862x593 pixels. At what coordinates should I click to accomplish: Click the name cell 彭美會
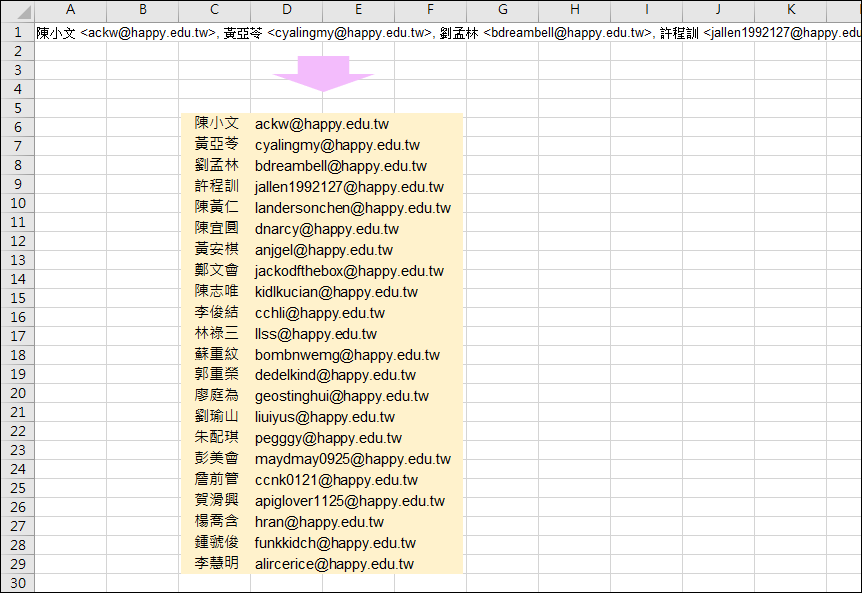(x=217, y=457)
